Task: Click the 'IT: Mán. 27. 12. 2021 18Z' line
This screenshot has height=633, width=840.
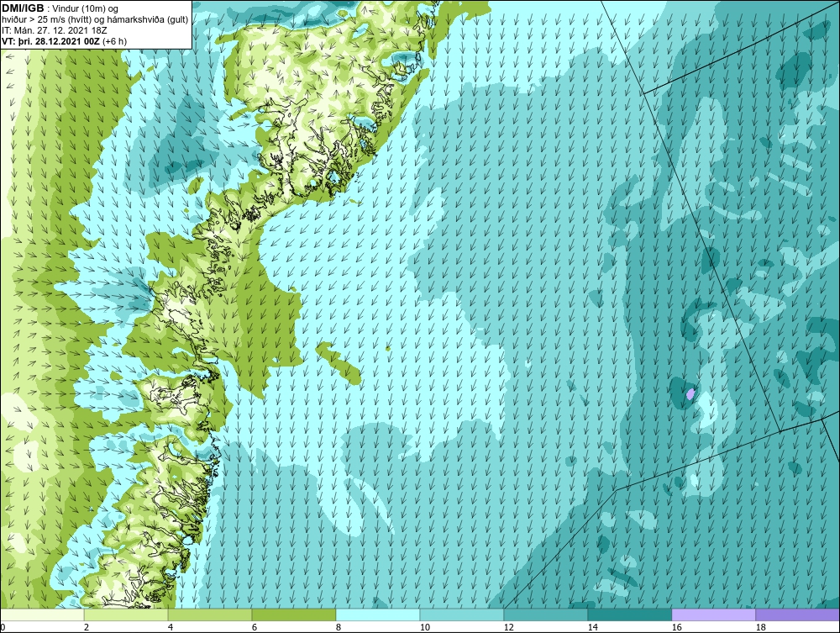Action: pos(54,30)
